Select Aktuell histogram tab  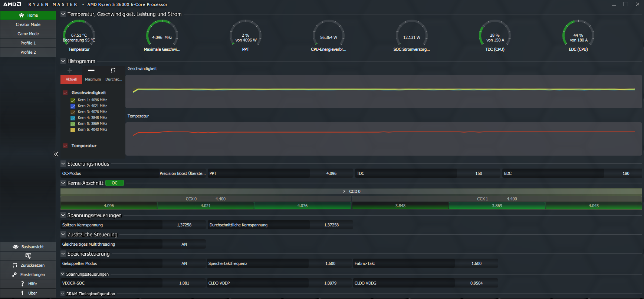(x=71, y=79)
